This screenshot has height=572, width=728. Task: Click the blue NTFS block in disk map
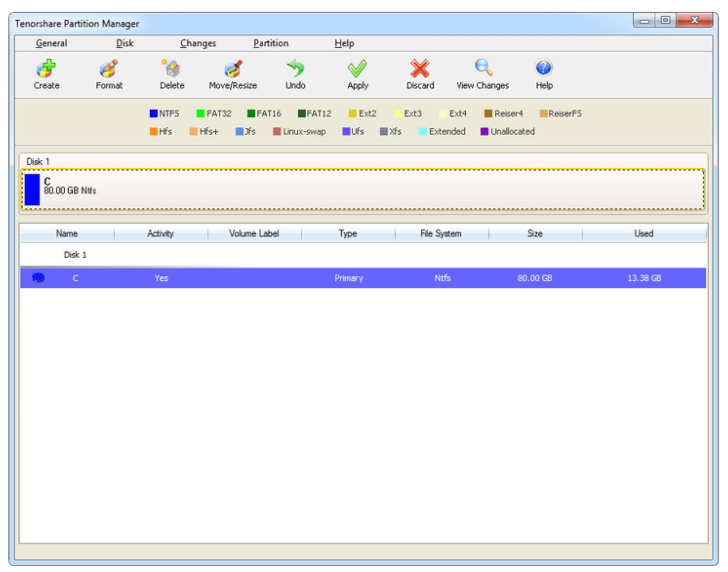click(32, 189)
